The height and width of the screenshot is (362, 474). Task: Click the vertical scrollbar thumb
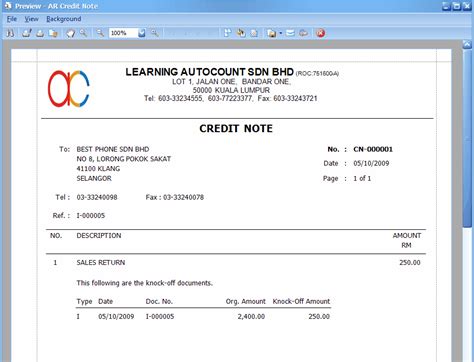pyautogui.click(x=467, y=138)
